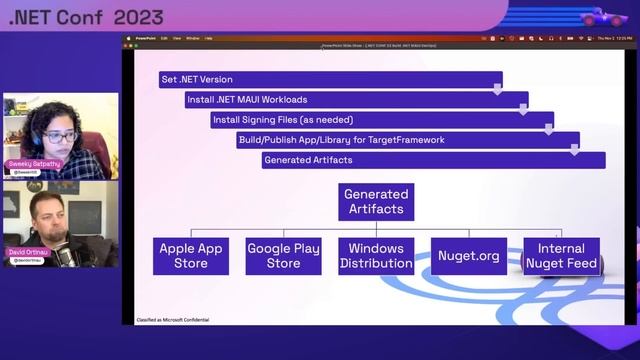Click the arrow under the Install Signing Files bar

click(549, 130)
